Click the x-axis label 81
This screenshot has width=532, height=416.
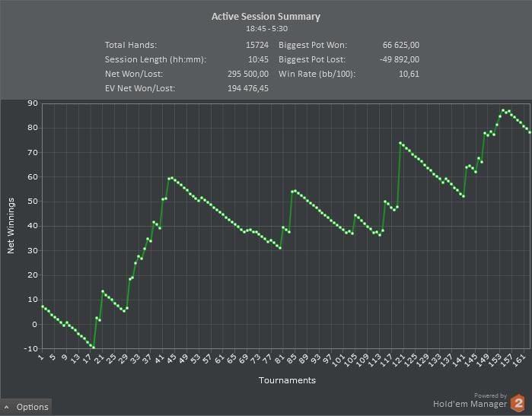pyautogui.click(x=279, y=359)
